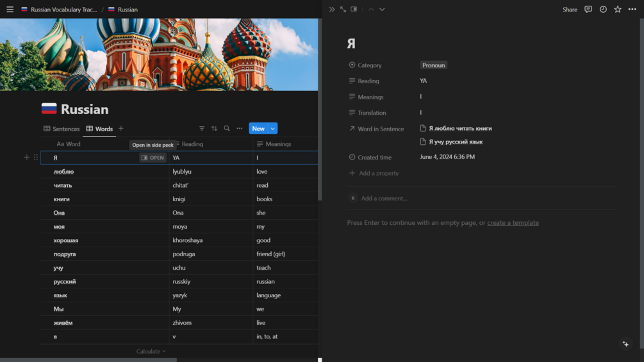Open the side panel more options menu
The width and height of the screenshot is (644, 362).
click(x=632, y=10)
